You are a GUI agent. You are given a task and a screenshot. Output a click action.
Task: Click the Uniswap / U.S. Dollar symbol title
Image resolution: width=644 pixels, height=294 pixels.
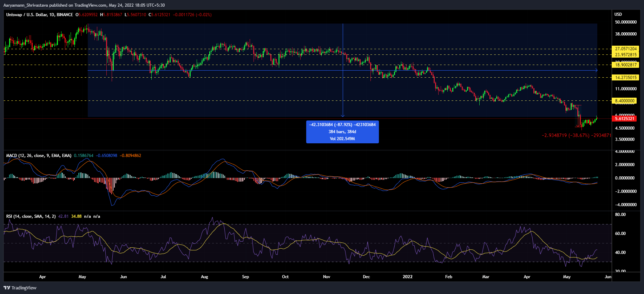(40, 15)
